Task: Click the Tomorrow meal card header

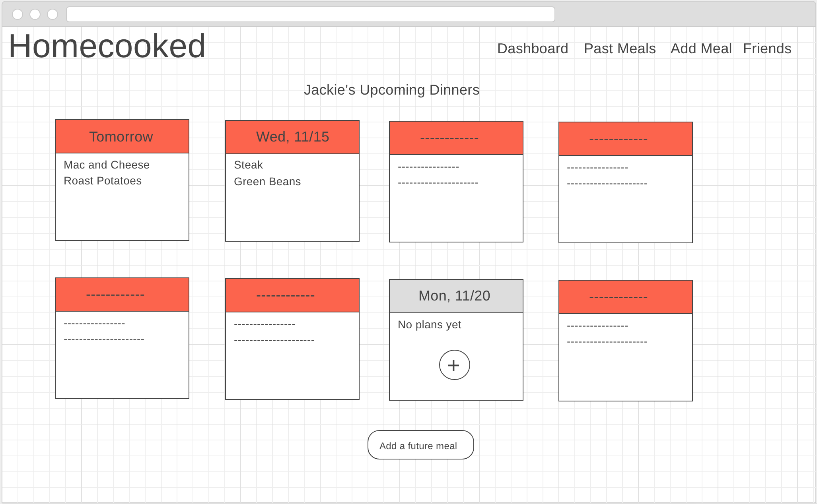Action: tap(121, 136)
